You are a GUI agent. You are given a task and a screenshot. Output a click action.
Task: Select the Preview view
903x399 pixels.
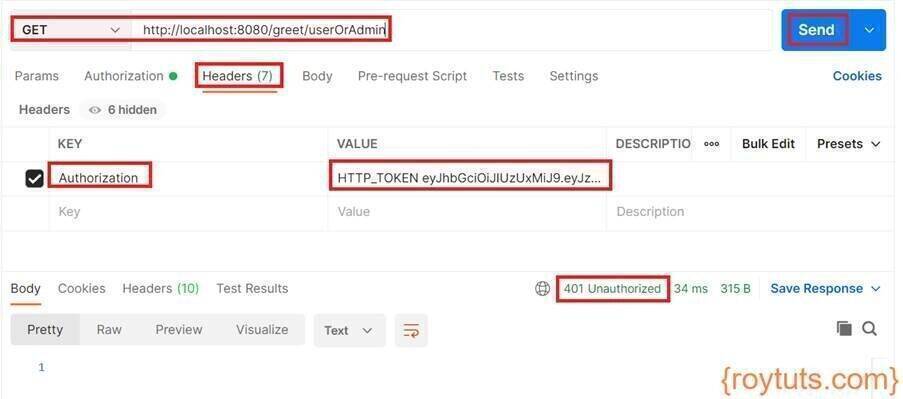(179, 330)
